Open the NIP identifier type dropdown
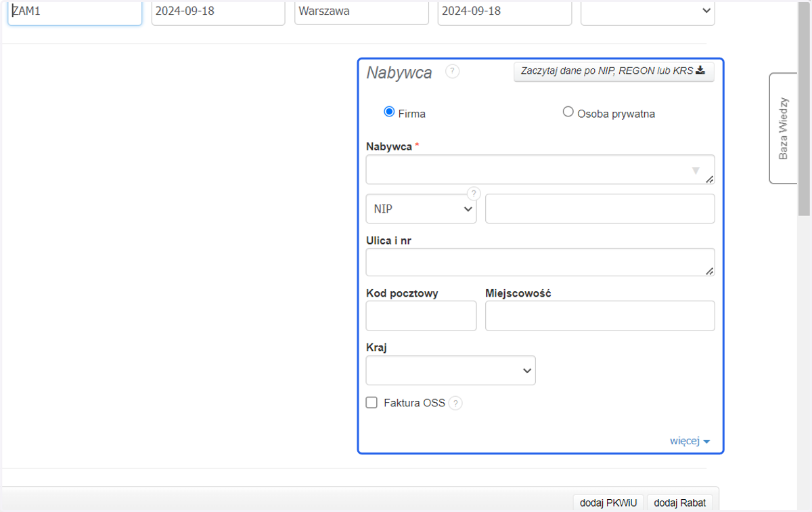The height and width of the screenshot is (512, 812). (x=421, y=209)
